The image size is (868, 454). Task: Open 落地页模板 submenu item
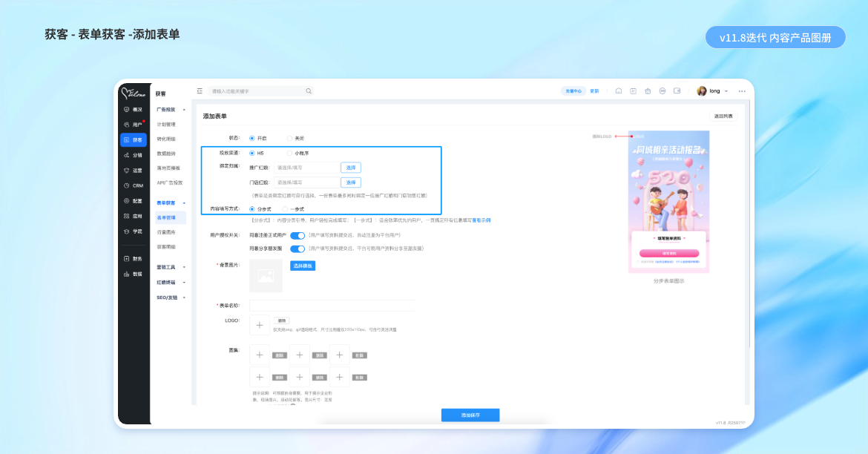[168, 168]
